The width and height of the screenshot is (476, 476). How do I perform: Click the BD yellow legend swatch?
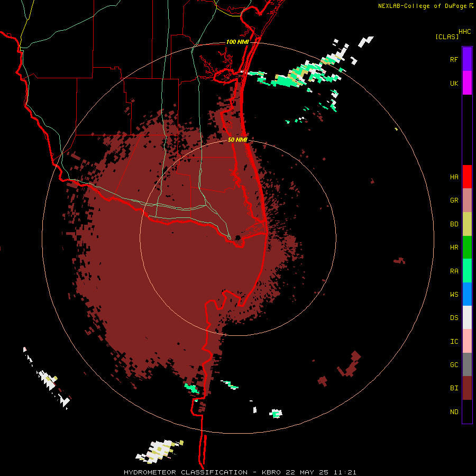(x=467, y=224)
